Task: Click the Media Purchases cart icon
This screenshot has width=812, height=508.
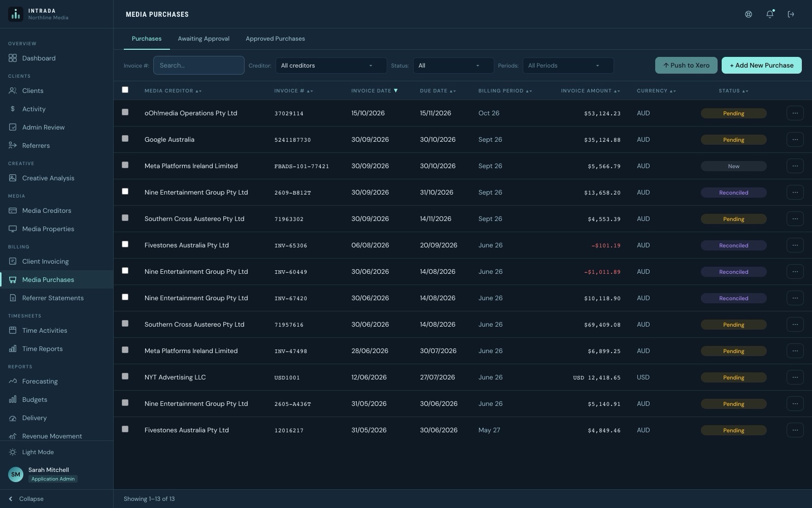Action: tap(13, 279)
